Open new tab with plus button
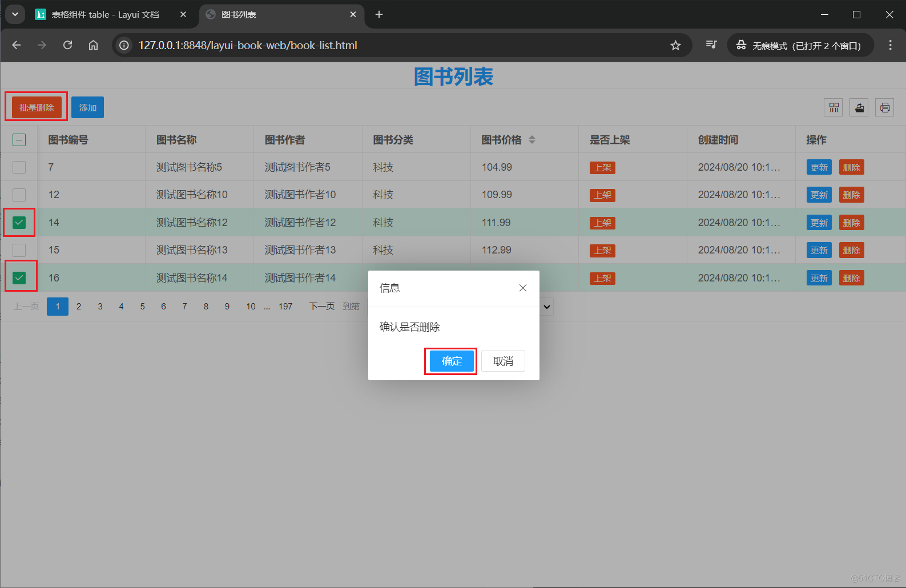The image size is (906, 588). [379, 14]
